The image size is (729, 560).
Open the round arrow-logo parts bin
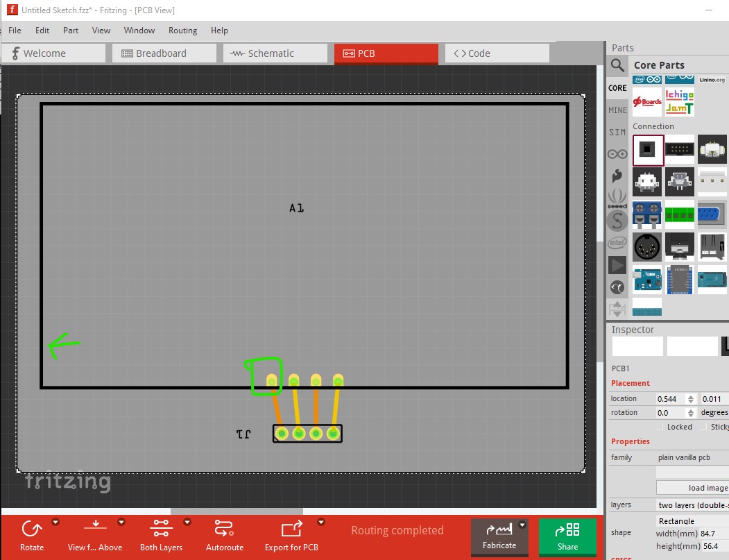click(x=617, y=287)
